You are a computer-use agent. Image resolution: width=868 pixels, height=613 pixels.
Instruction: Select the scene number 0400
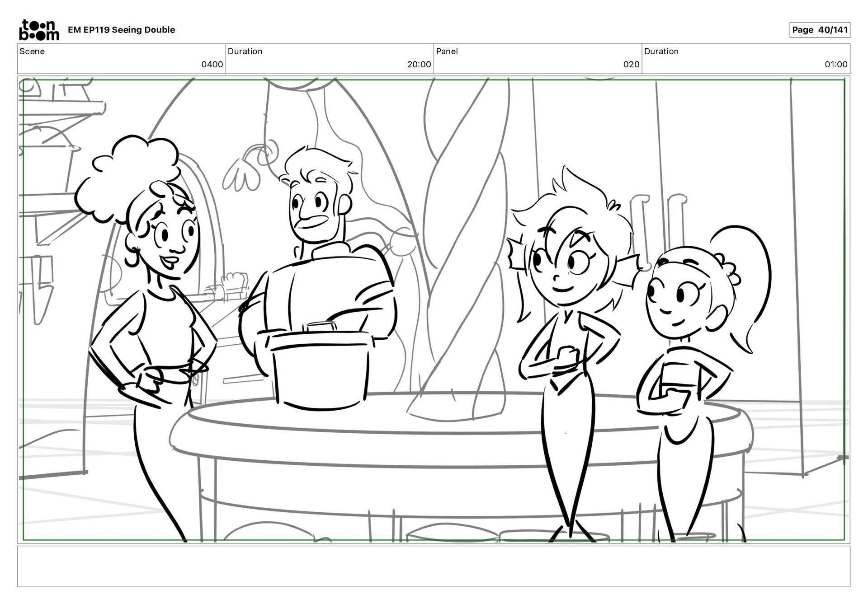212,65
